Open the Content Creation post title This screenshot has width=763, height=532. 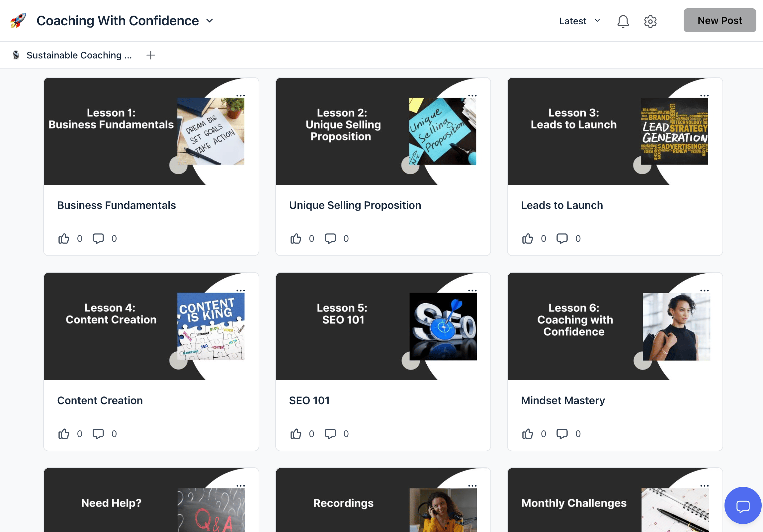[x=100, y=400]
